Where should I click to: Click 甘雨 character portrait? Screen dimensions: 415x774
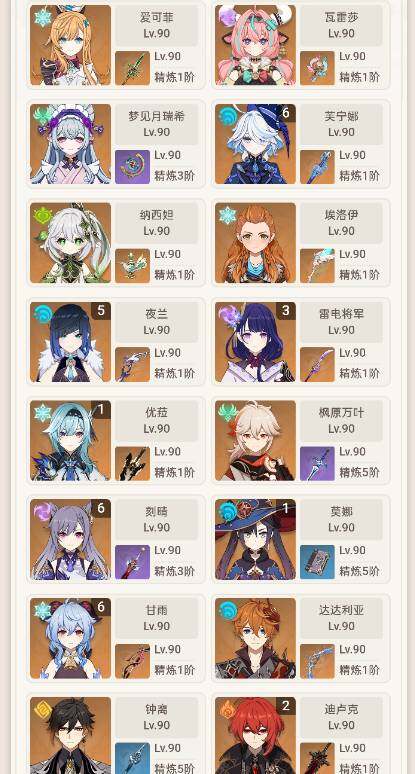pyautogui.click(x=71, y=638)
